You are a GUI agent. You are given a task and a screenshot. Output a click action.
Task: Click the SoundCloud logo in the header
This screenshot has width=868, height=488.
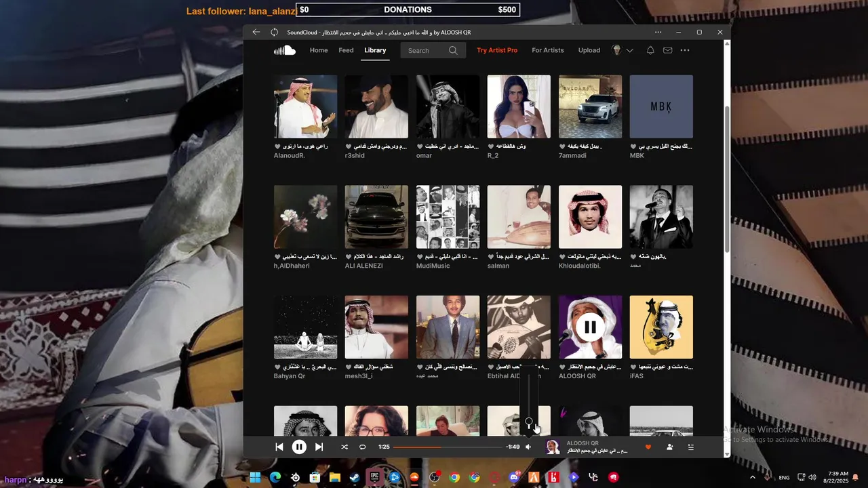(285, 50)
